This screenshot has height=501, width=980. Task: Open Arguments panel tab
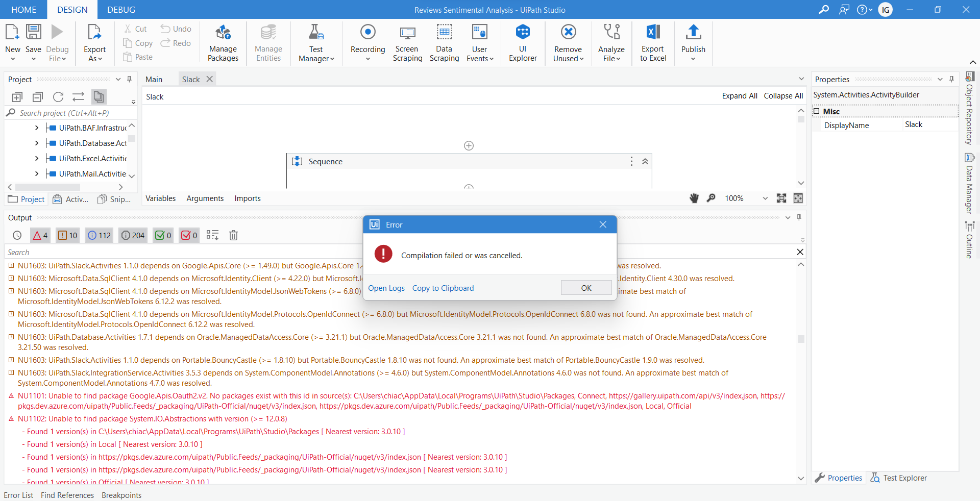205,198
